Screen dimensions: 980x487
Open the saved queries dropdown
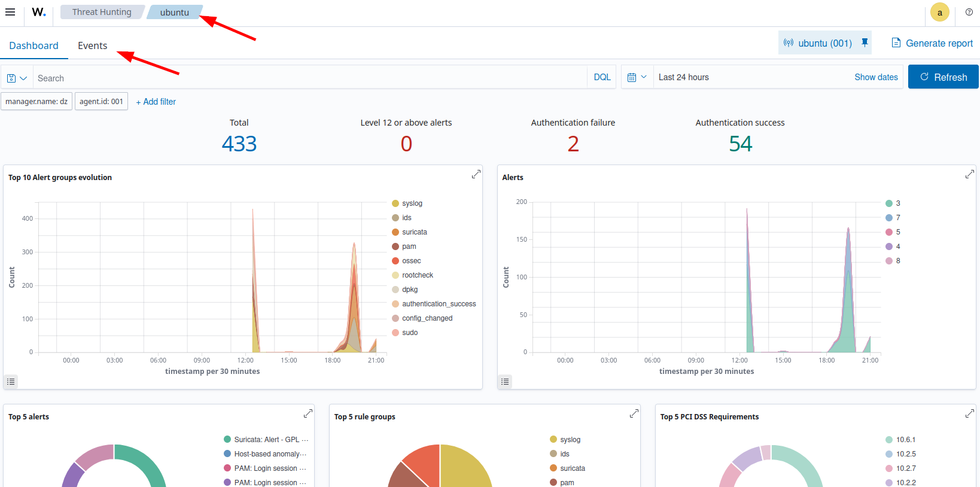[x=17, y=78]
